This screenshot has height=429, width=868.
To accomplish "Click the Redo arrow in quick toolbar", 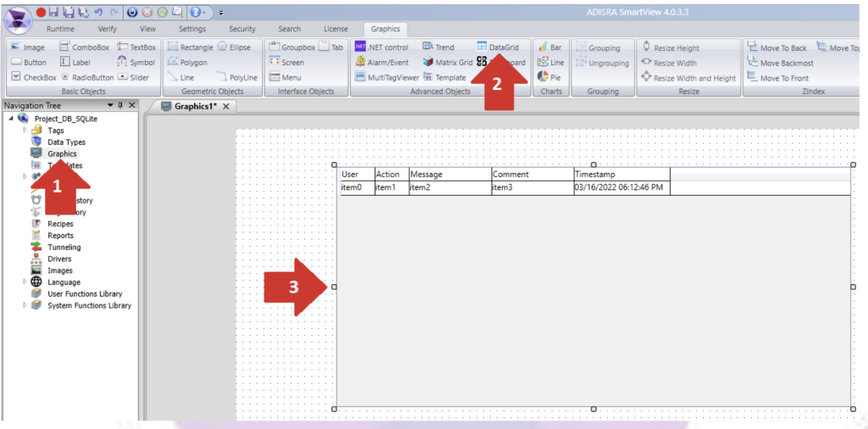I will 114,12.
